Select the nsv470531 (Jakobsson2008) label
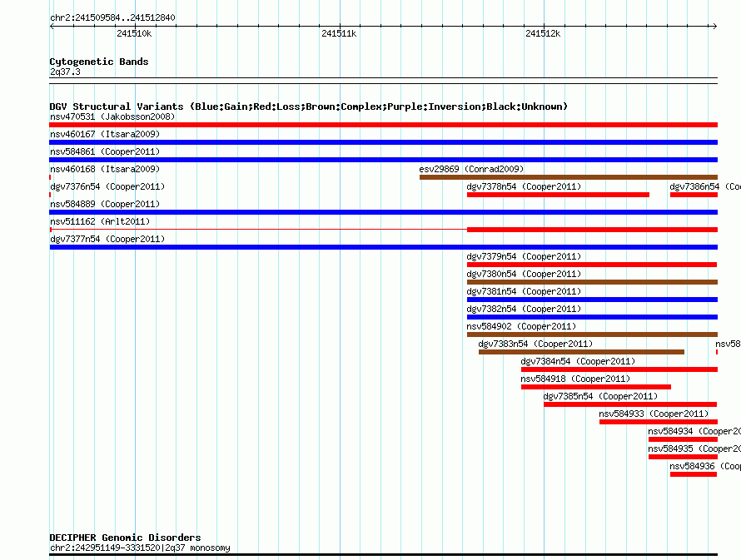Image resolution: width=741 pixels, height=560 pixels. tap(112, 116)
